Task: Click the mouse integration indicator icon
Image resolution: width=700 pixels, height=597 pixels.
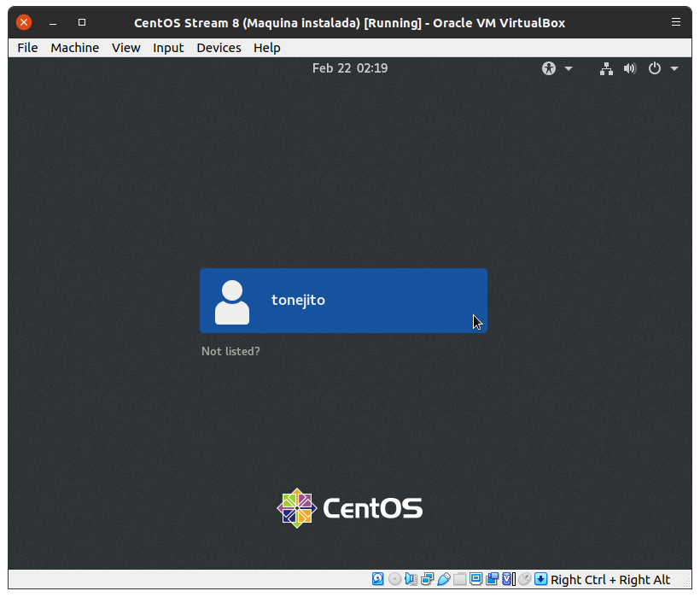Action: click(x=525, y=579)
